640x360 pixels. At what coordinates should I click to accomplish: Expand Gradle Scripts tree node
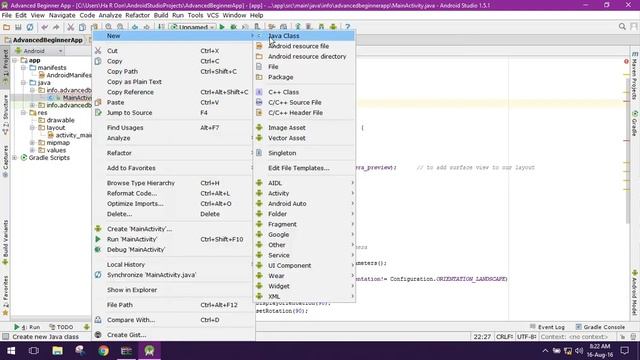tap(15, 158)
